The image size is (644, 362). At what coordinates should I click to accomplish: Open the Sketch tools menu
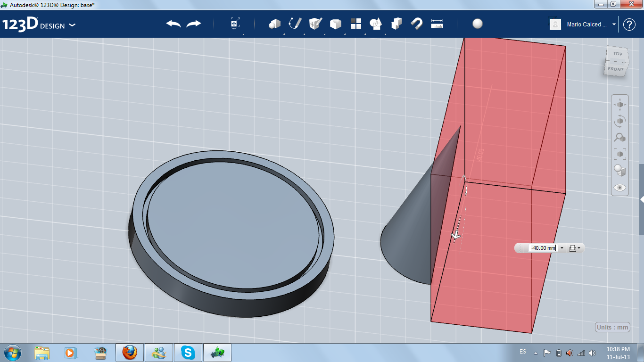(x=295, y=24)
